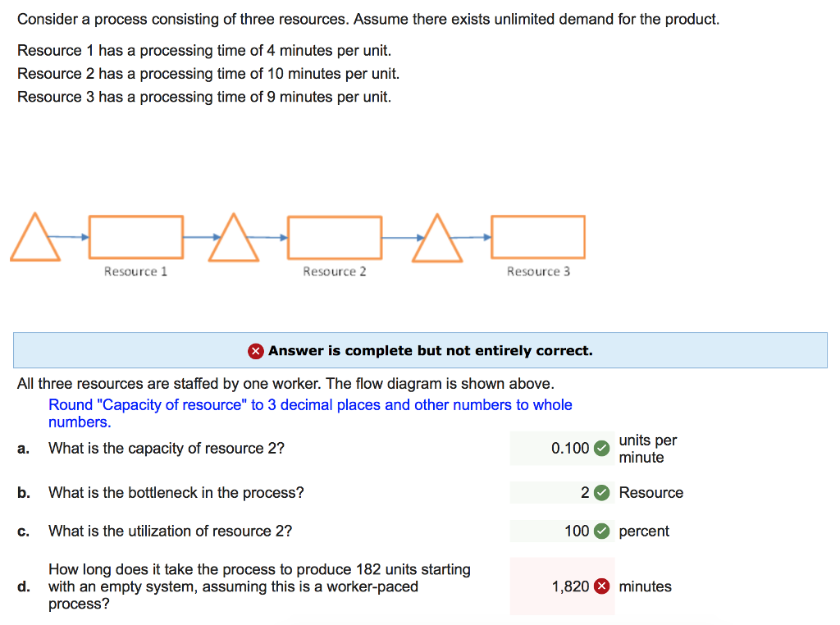Image resolution: width=840 pixels, height=625 pixels.
Task: Click the green checkmark beside bottleneck answer 2
Action: point(601,493)
